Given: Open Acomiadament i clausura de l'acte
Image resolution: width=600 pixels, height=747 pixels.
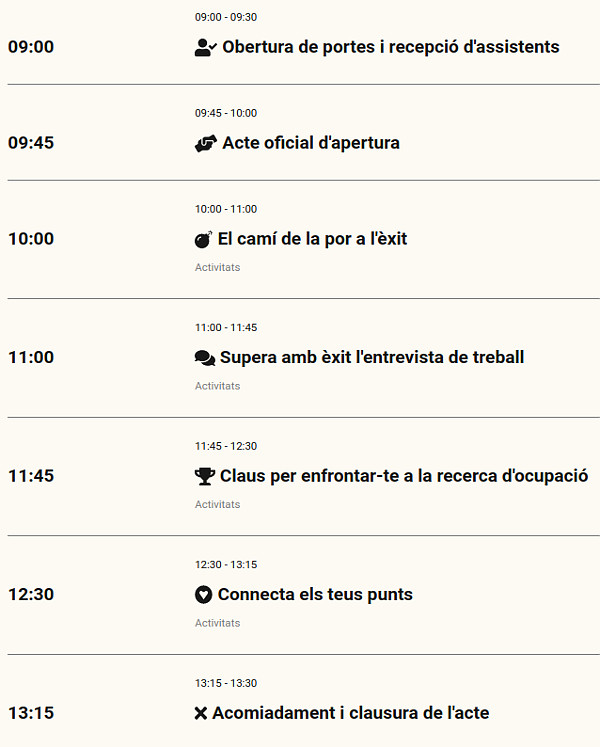Looking at the screenshot, I should (351, 713).
